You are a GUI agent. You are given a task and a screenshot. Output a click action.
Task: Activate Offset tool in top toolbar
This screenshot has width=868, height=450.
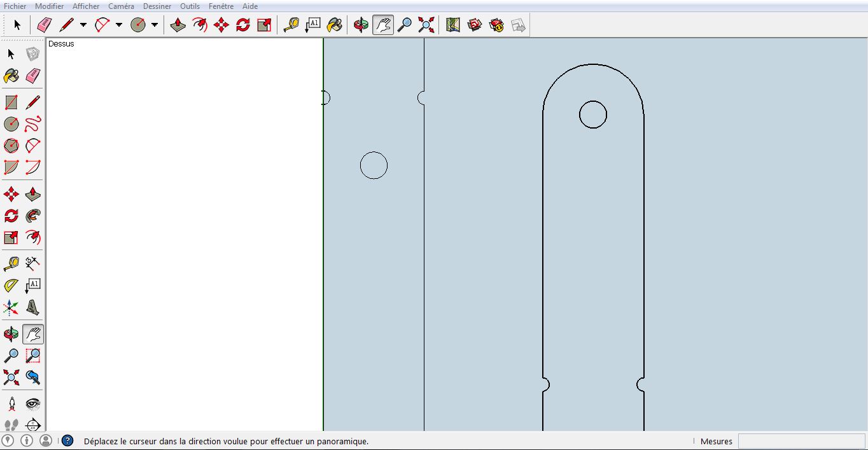[200, 25]
